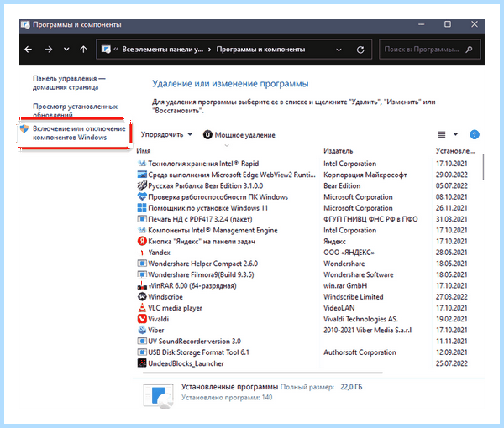Go back with the left arrow button
The height and width of the screenshot is (428, 504).
click(29, 50)
